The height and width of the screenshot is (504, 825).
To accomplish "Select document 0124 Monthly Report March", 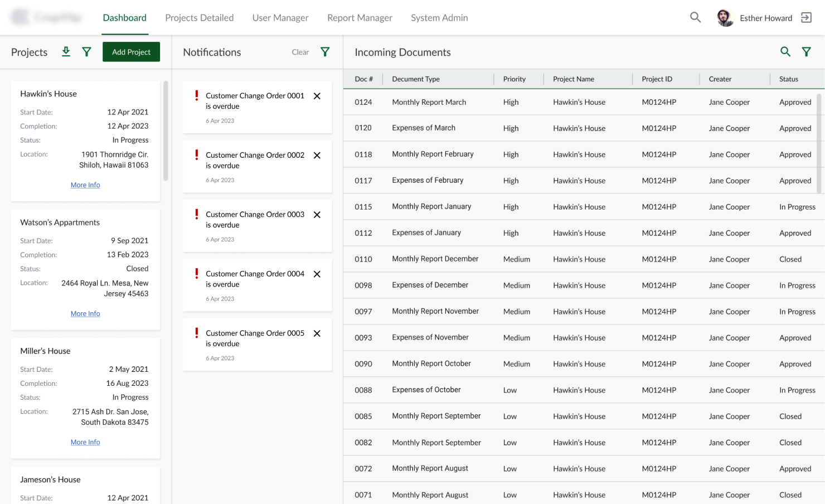I will (x=584, y=102).
